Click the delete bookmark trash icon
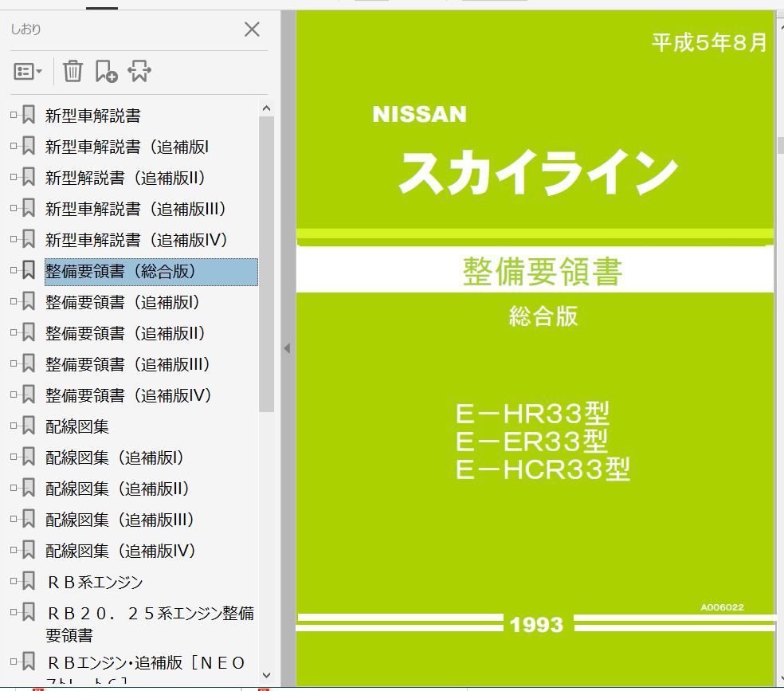Screen dimensions: 784x691 pos(73,71)
